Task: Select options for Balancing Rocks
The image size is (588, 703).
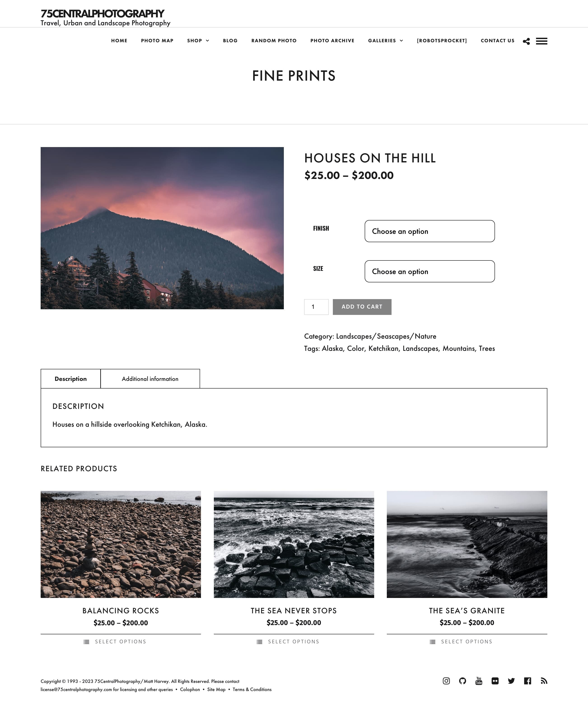Action: click(121, 641)
